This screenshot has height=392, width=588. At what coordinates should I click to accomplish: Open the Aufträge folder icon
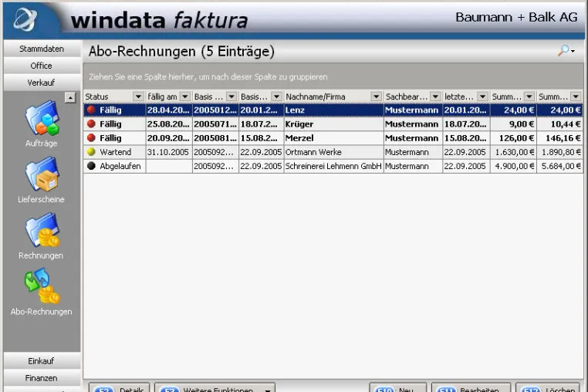[42, 118]
